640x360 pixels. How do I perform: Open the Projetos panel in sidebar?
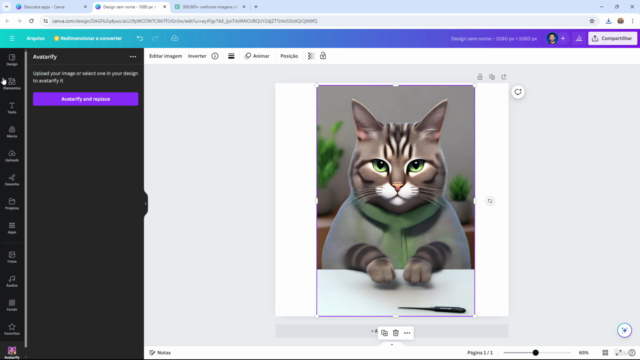coord(12,204)
